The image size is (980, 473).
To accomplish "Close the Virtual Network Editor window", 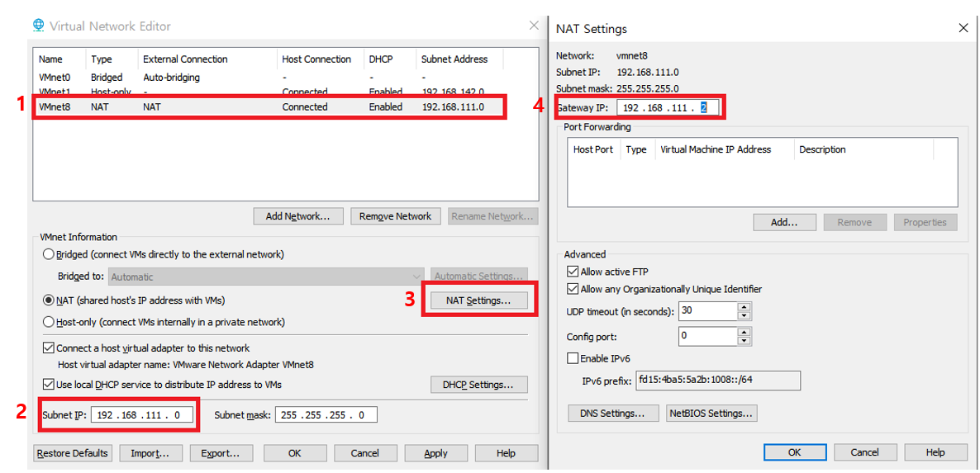I will [x=534, y=26].
